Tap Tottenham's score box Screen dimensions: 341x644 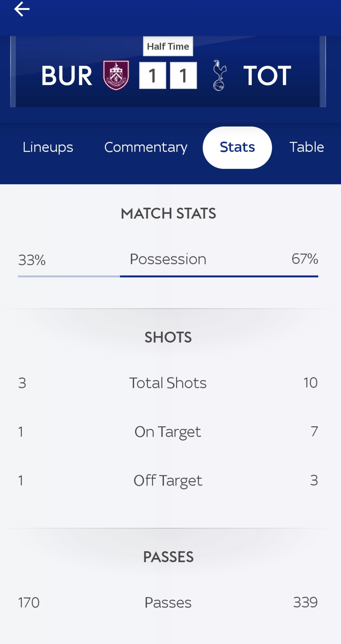click(183, 76)
